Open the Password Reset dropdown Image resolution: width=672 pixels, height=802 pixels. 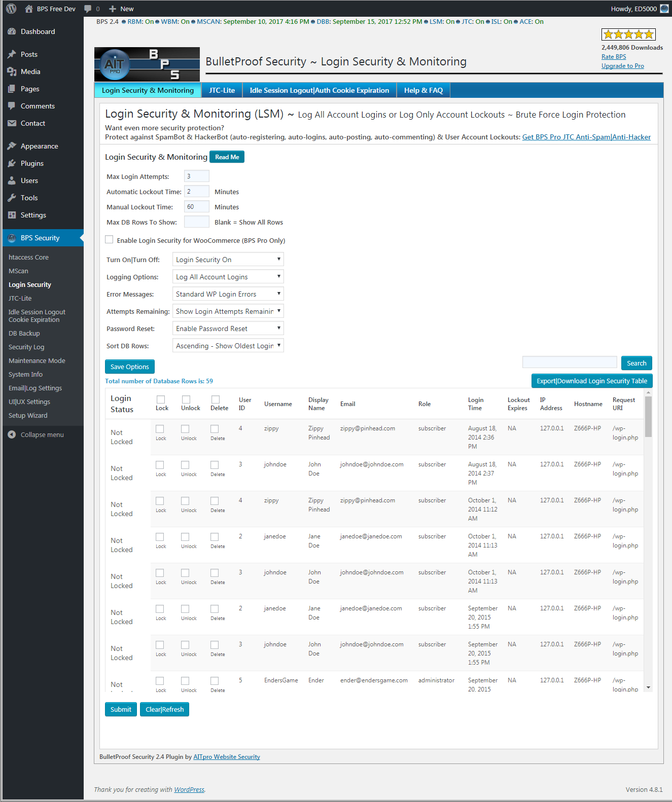coord(228,329)
